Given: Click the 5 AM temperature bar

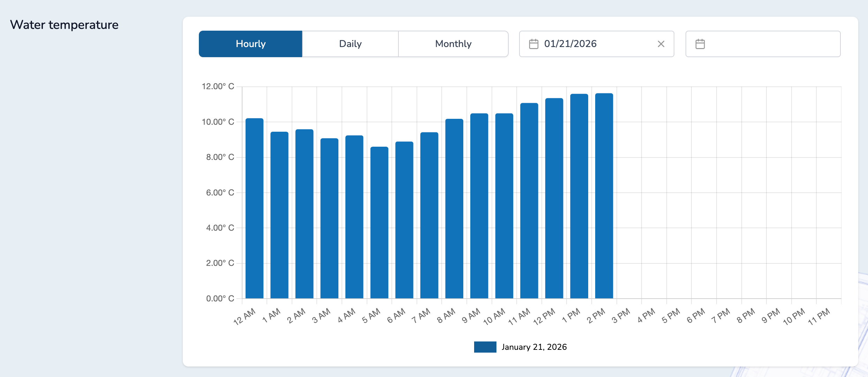Looking at the screenshot, I should click(x=379, y=223).
